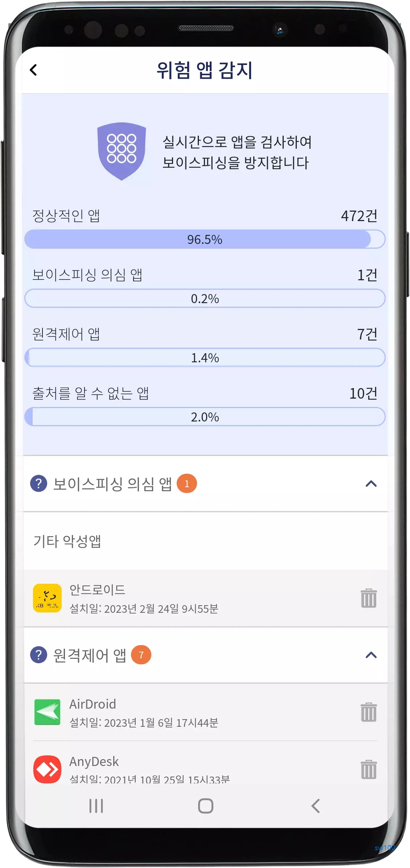Tap the orange badge showing 1
Image resolution: width=410 pixels, height=868 pixels.
186,482
